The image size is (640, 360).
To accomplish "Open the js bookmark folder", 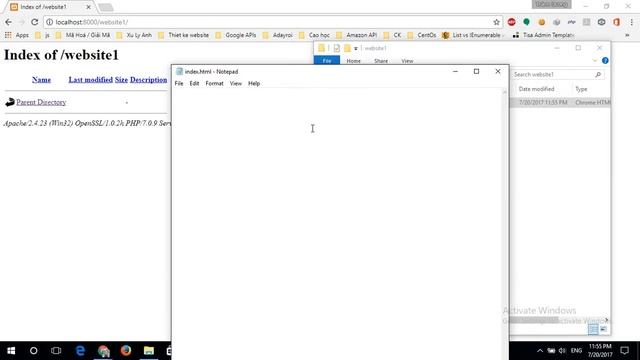I will 42,35.
